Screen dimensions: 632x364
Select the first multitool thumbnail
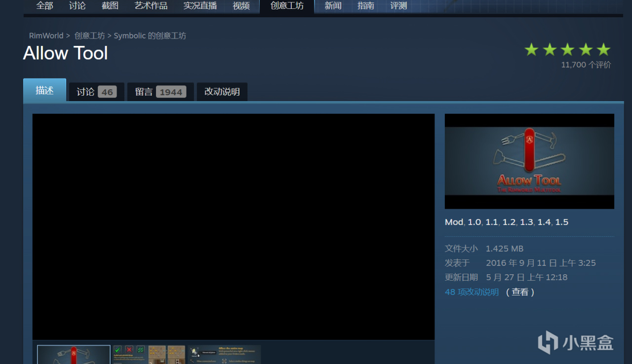pyautogui.click(x=74, y=354)
